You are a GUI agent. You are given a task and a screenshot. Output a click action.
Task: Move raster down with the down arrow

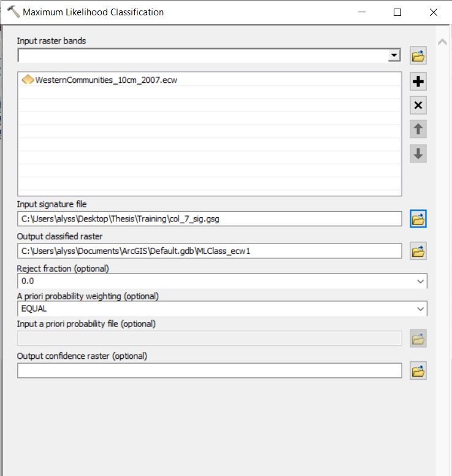[x=418, y=153]
